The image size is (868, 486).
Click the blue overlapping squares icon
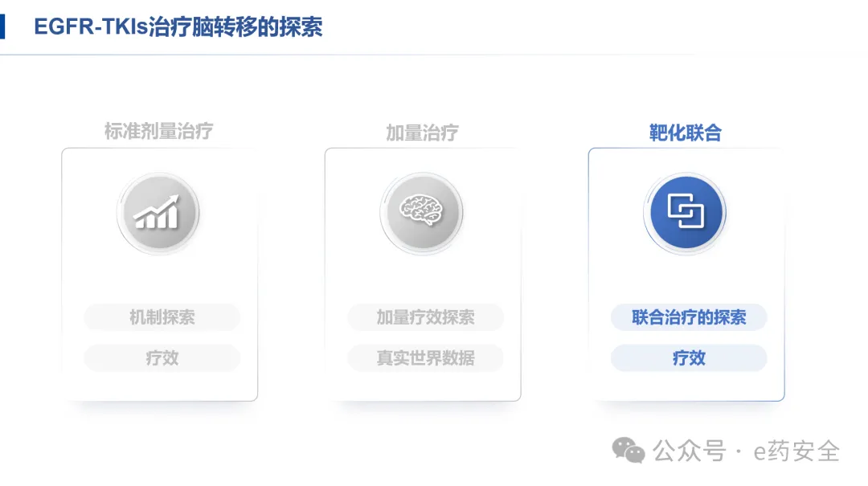click(x=686, y=213)
